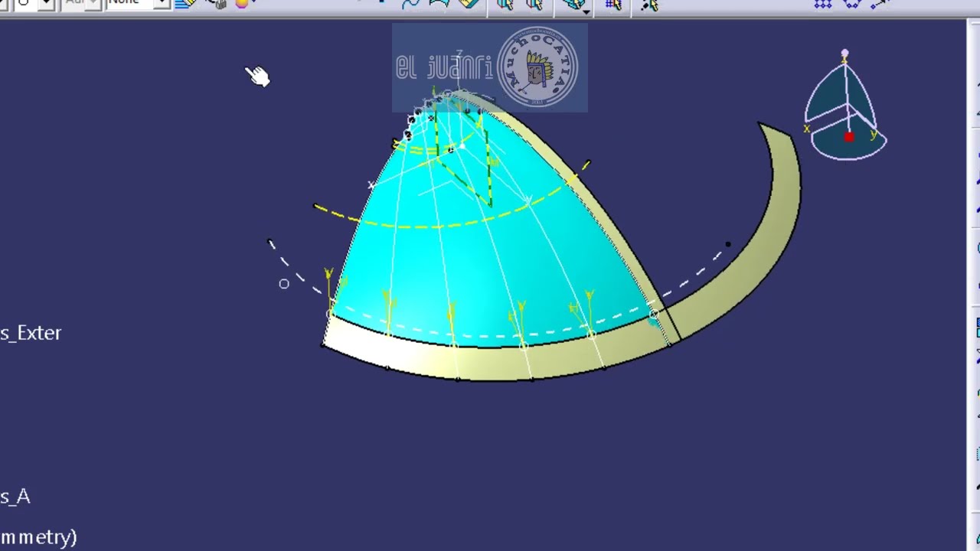Select the tree entry ending in 'mmetry)'

coord(38,537)
